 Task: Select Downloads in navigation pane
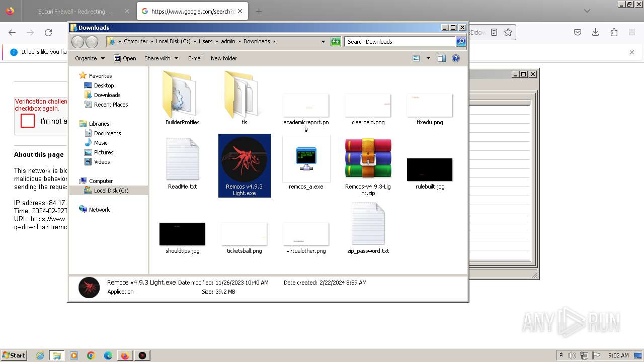(107, 95)
